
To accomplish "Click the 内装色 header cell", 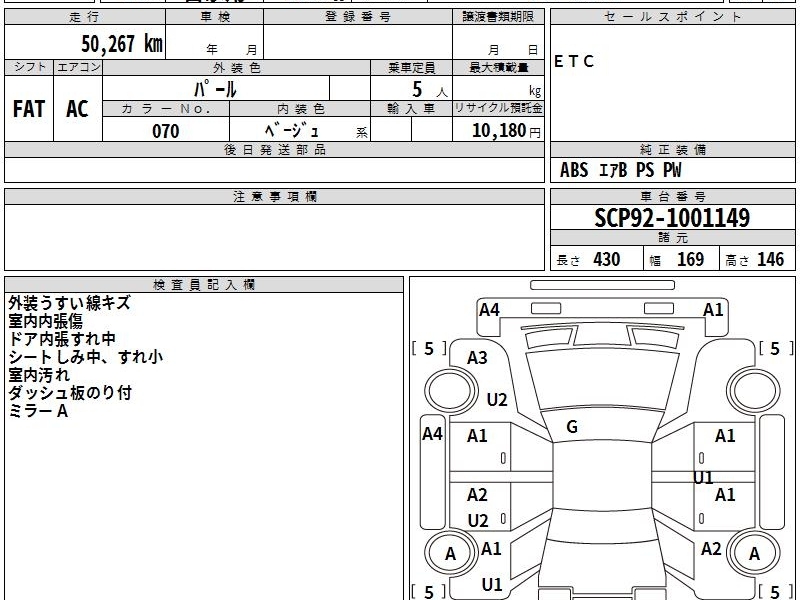I will click(x=301, y=109).
